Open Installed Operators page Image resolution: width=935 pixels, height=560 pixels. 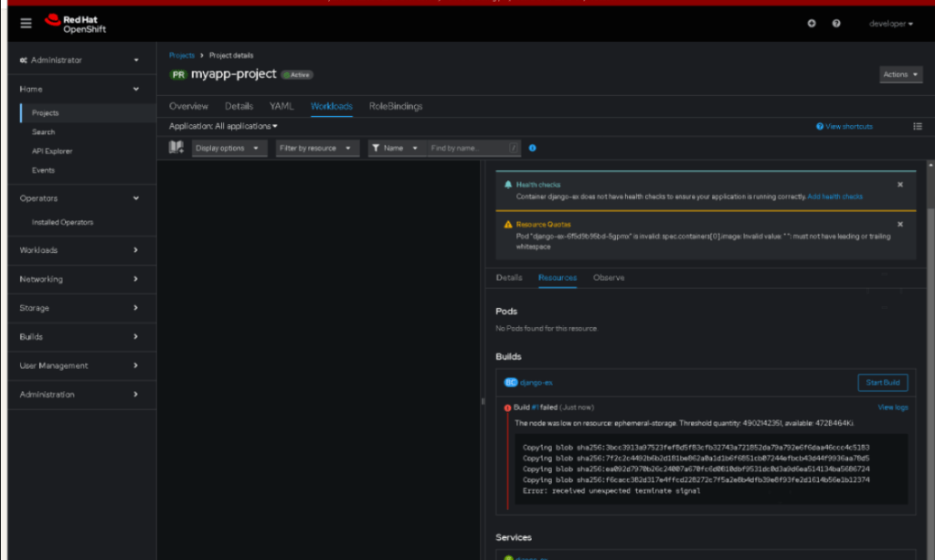coord(63,222)
